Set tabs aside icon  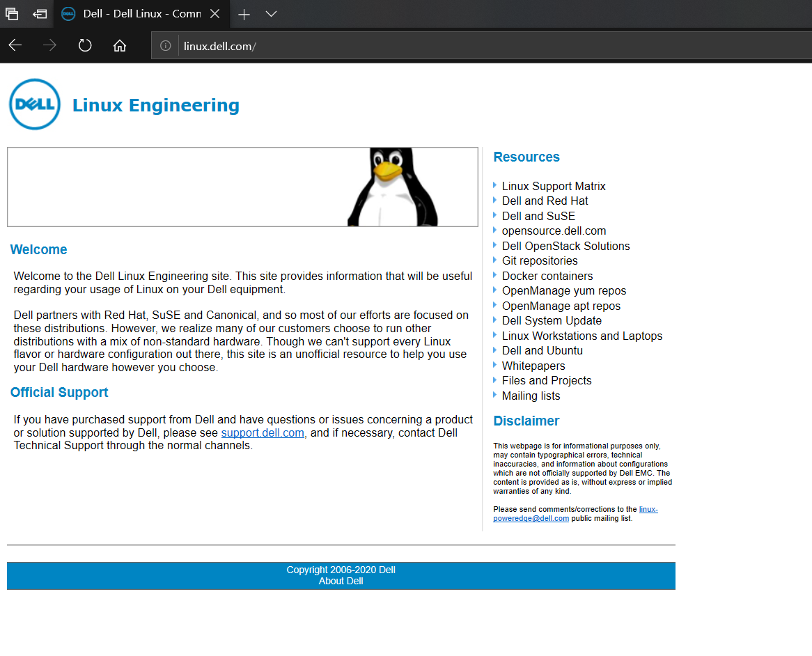(x=40, y=14)
